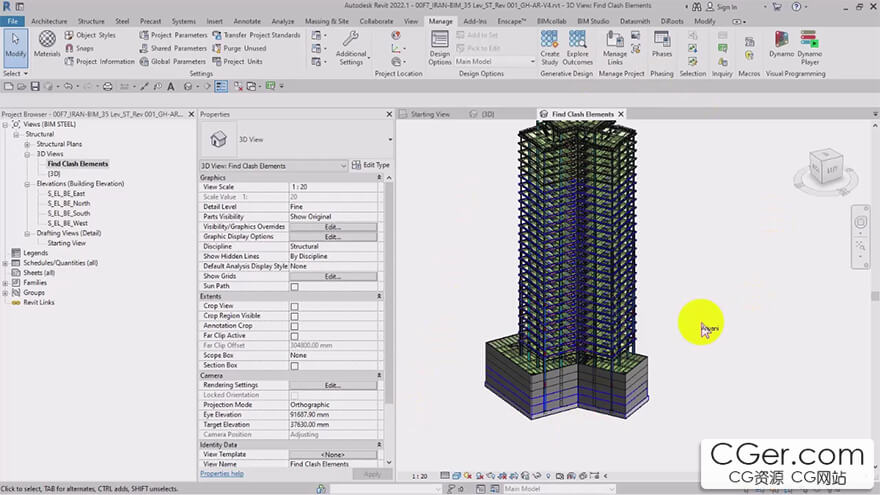Click the Save icon in quick access toolbar
Image resolution: width=880 pixels, height=495 pixels.
click(x=35, y=86)
